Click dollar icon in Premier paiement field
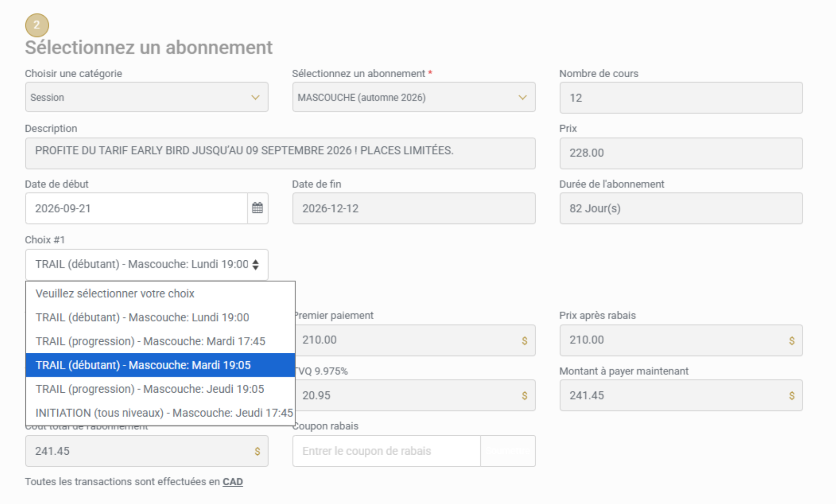 click(524, 341)
